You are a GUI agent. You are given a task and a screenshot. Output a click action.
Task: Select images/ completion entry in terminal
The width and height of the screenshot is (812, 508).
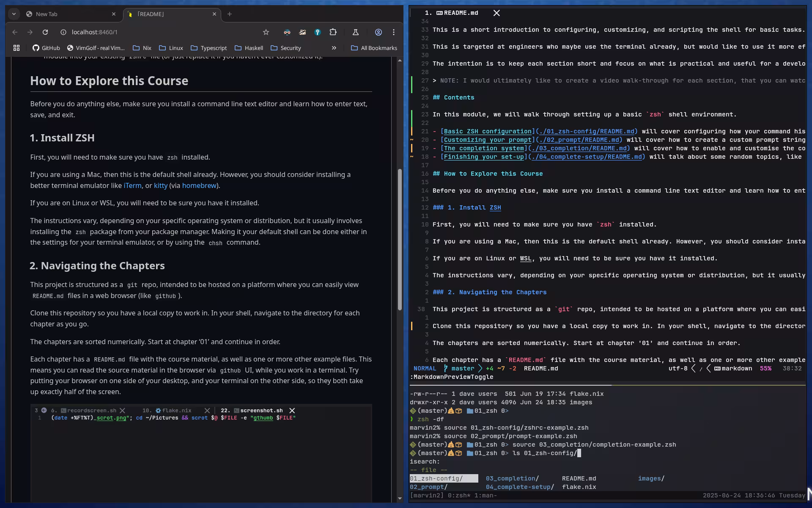pos(651,478)
